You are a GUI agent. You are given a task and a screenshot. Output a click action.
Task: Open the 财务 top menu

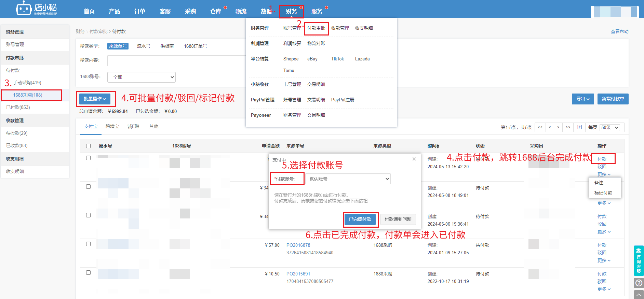(x=292, y=11)
